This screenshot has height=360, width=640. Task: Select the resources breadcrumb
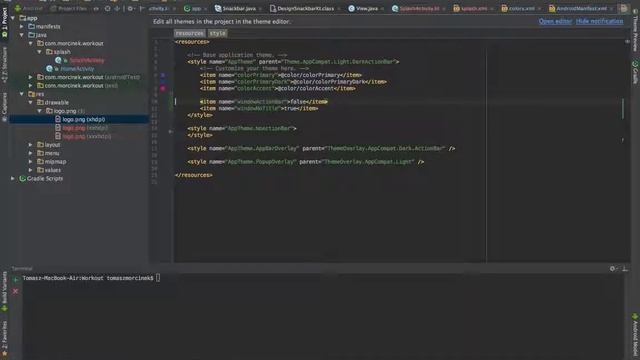(x=189, y=33)
